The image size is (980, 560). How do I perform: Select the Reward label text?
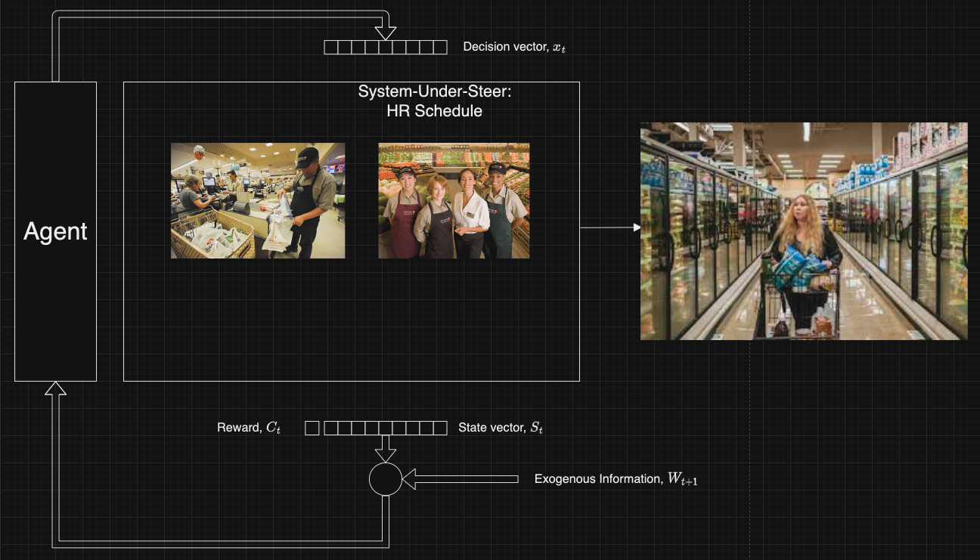[249, 428]
